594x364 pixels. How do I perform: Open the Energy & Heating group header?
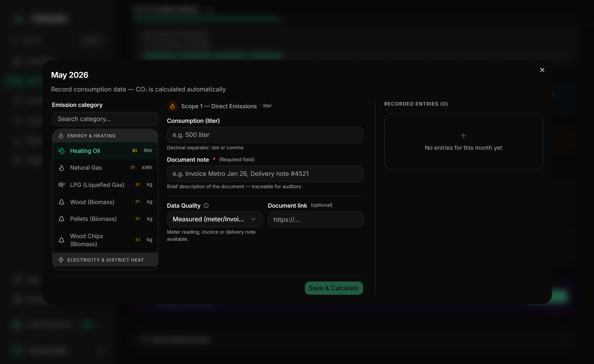click(x=105, y=136)
